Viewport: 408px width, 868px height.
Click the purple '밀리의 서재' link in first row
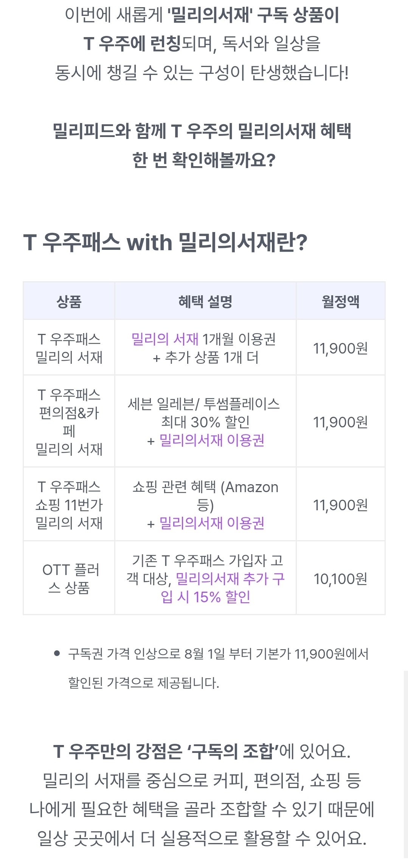pos(165,339)
